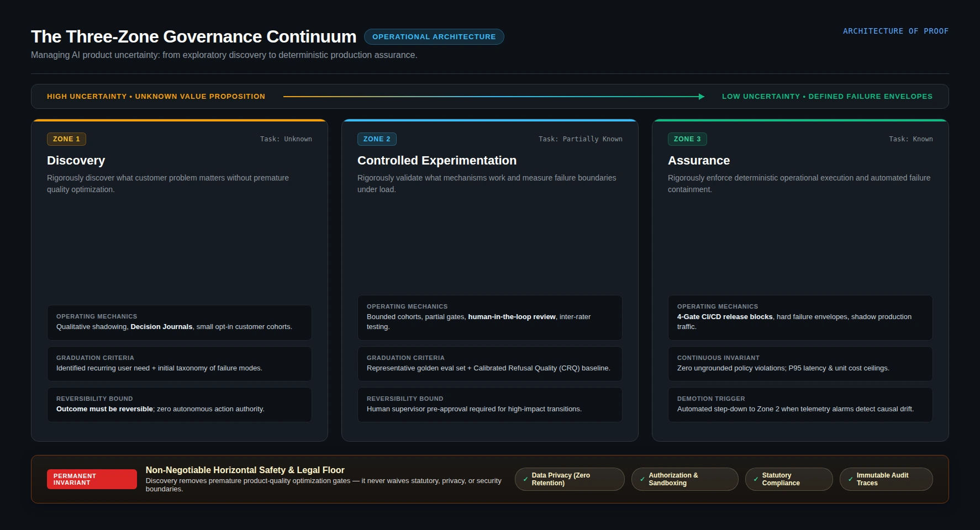Click bold "4-Gate CI/CD release blocks" text
This screenshot has height=530, width=980.
point(725,317)
